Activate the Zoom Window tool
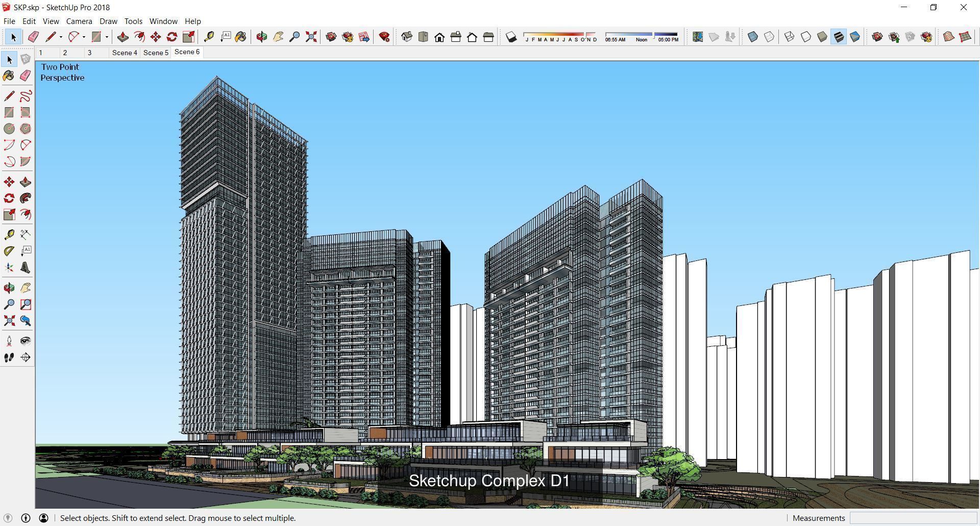980x526 pixels. coord(26,304)
